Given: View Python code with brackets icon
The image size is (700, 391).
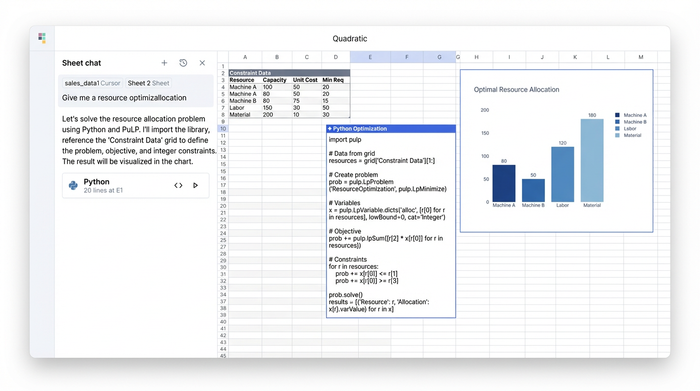Looking at the screenshot, I should [x=178, y=185].
